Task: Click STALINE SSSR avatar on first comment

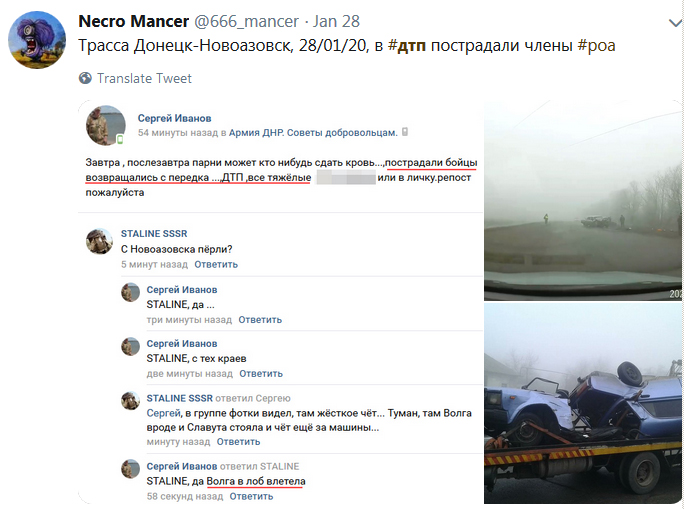Action: click(x=99, y=241)
